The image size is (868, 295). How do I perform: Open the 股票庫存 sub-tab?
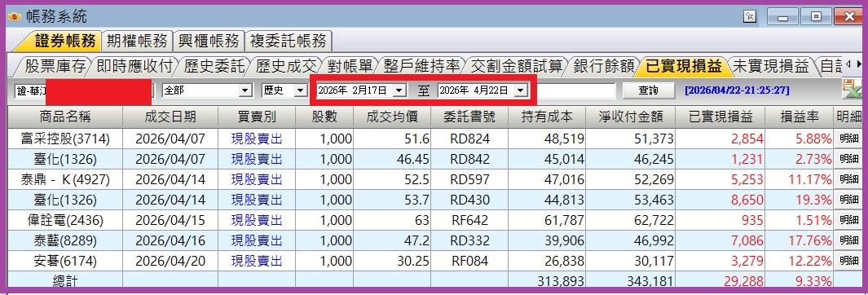point(55,67)
